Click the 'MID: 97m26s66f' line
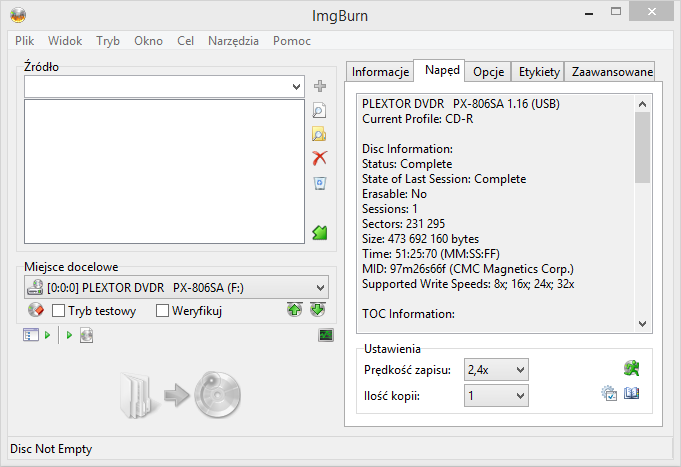This screenshot has height=467, width=681. [468, 269]
